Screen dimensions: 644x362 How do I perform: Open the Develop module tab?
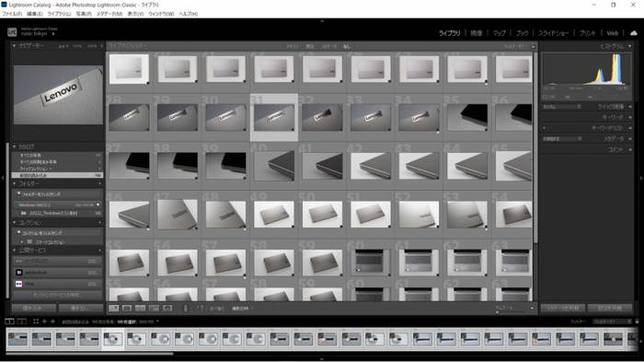tap(477, 33)
